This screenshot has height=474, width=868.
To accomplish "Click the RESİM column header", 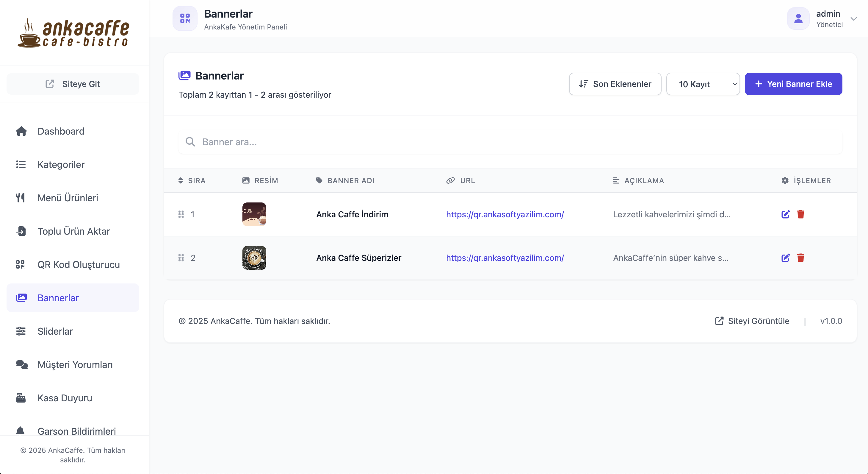I will [260, 180].
